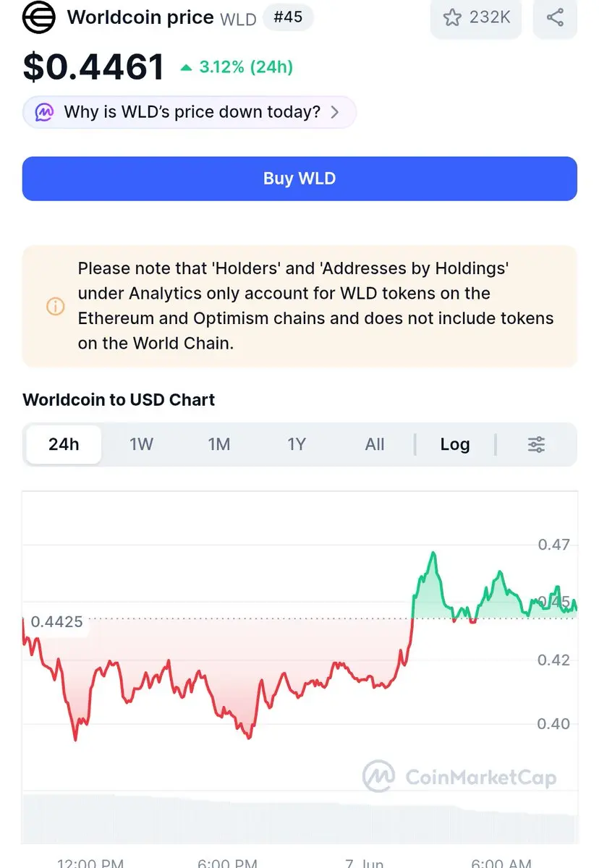Image resolution: width=599 pixels, height=868 pixels.
Task: Open chart settings sliders icon
Action: coord(536,444)
